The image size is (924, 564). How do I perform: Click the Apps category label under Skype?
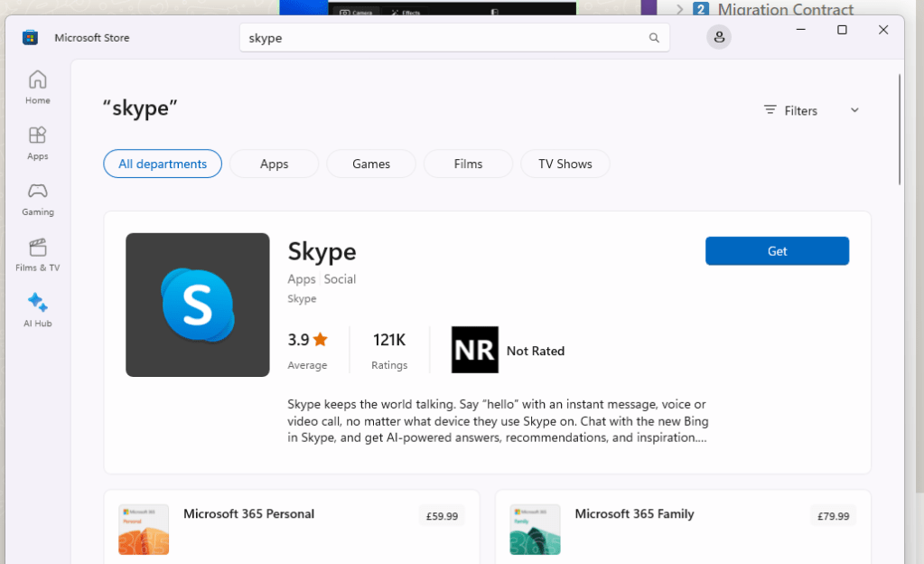tap(302, 279)
